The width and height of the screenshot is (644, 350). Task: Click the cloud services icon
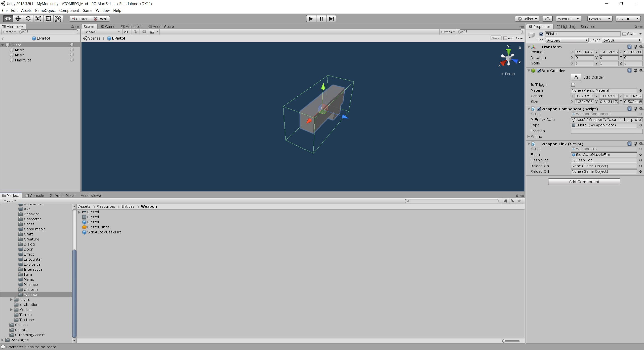tap(547, 19)
